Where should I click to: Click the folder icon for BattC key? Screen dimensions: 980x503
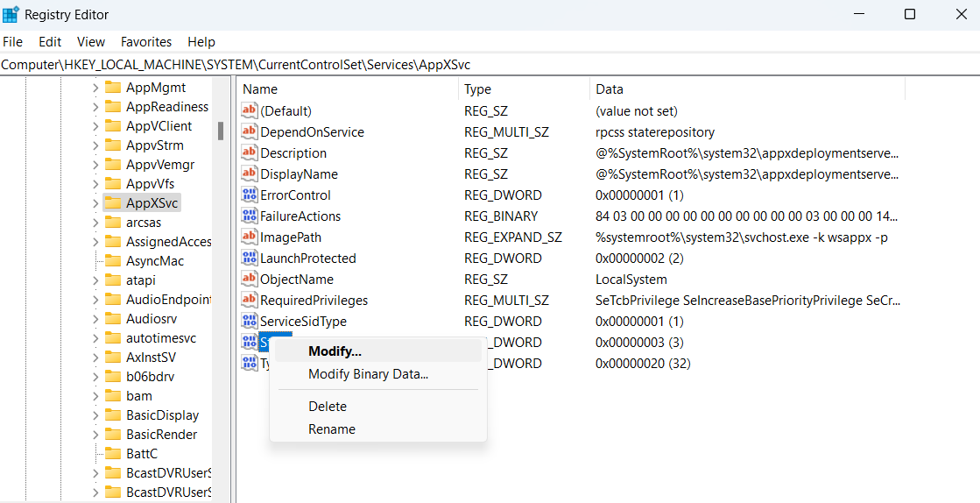click(112, 453)
